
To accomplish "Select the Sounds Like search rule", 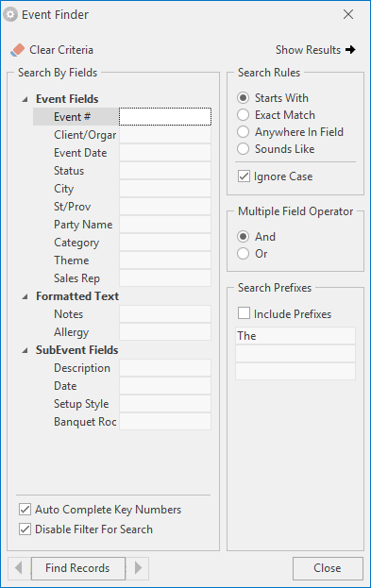I will pos(243,149).
